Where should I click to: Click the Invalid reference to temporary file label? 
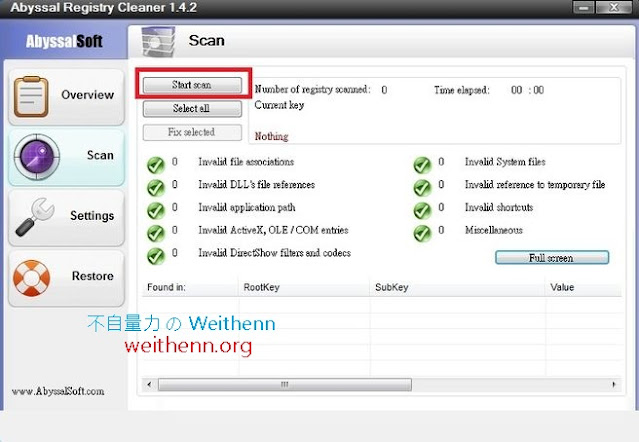(x=535, y=185)
